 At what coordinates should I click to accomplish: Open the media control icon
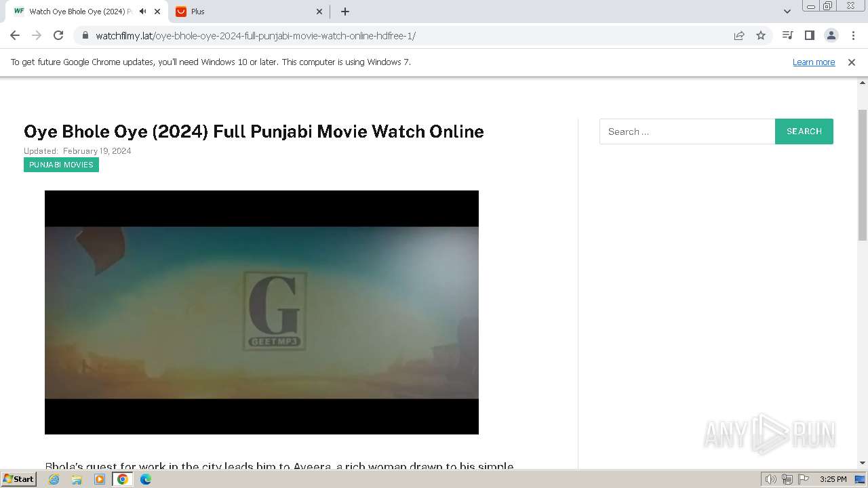coord(787,36)
